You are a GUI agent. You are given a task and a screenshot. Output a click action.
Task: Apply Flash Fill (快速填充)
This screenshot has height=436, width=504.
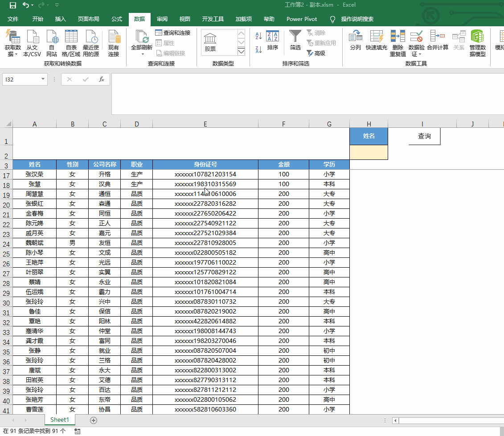(x=377, y=41)
